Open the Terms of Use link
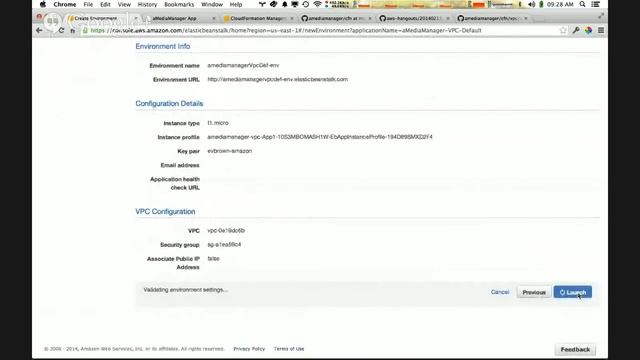This screenshot has height=360, width=640. 289,349
